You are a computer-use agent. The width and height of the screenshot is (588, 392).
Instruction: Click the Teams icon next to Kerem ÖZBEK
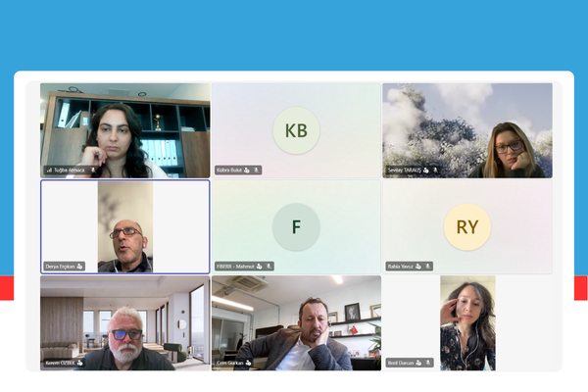pyautogui.click(x=79, y=363)
